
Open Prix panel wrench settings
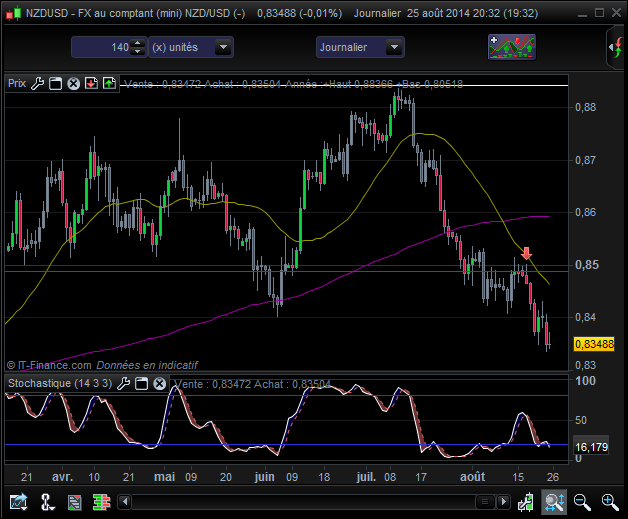37,84
